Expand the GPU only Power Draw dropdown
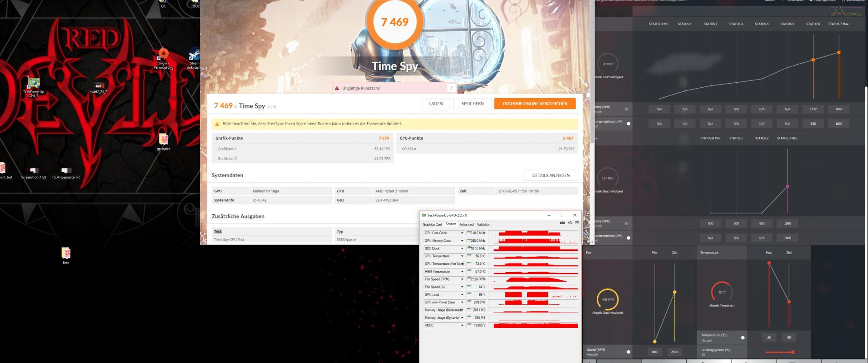 click(462, 302)
